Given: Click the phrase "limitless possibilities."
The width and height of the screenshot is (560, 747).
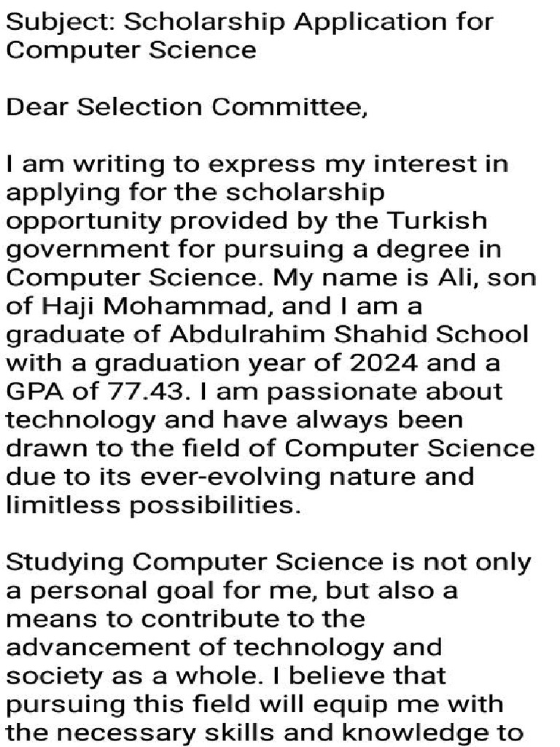Looking at the screenshot, I should point(153,506).
